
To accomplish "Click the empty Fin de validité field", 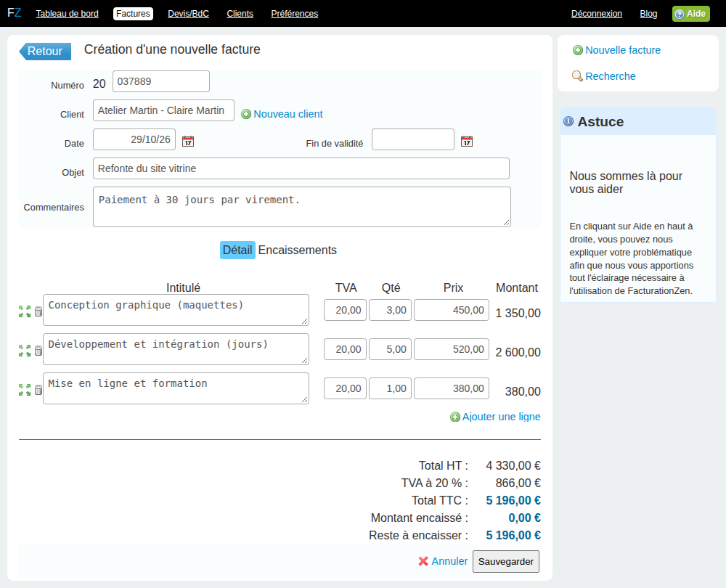I will [413, 139].
